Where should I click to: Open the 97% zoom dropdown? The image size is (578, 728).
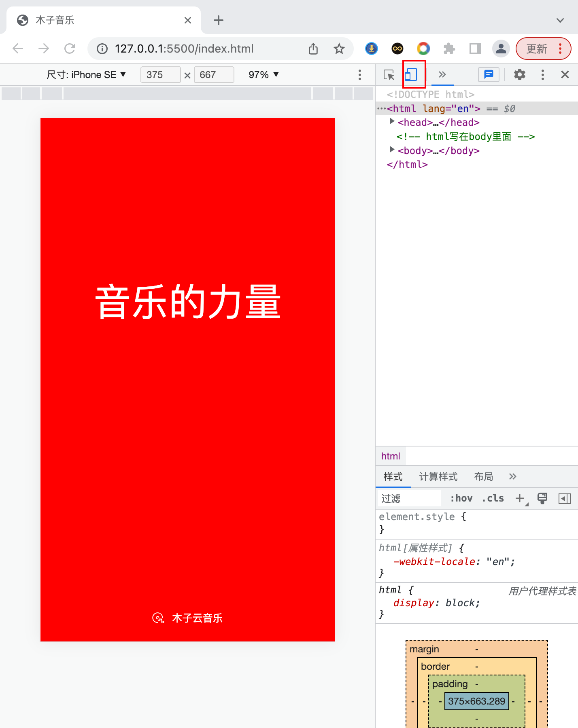point(263,75)
